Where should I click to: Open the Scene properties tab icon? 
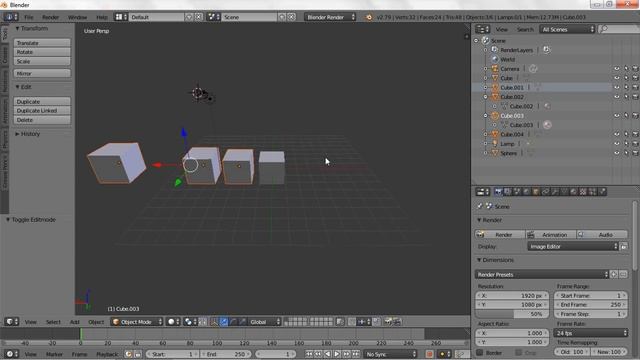517,192
